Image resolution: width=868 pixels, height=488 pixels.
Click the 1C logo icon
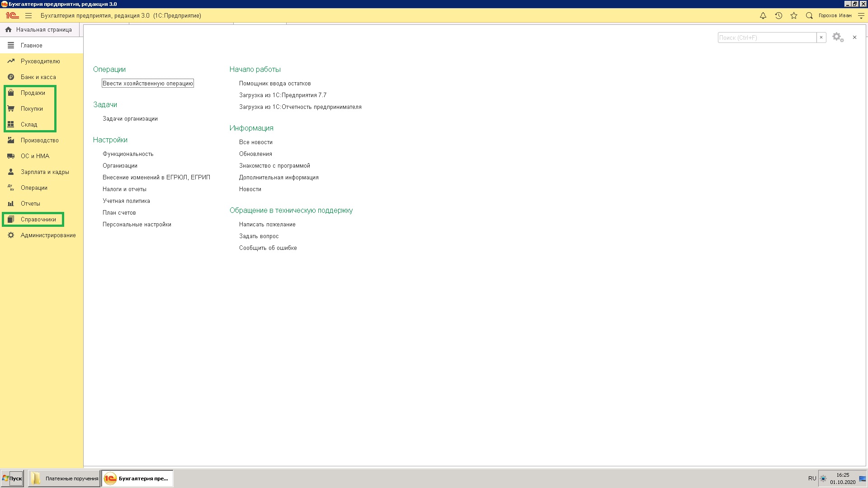(12, 16)
